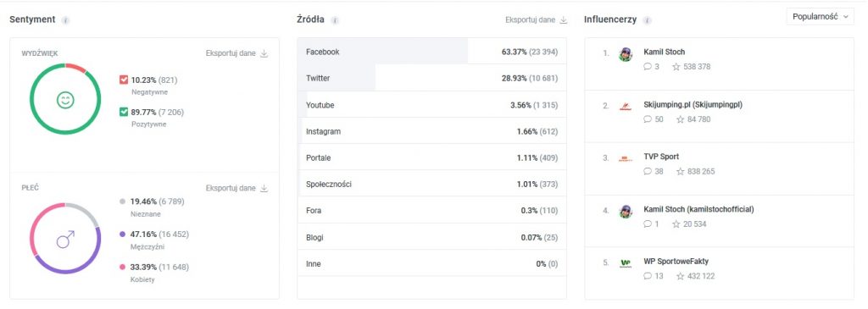Click the info icon next to Influencerzy
This screenshot has width=868, height=309.
[647, 20]
